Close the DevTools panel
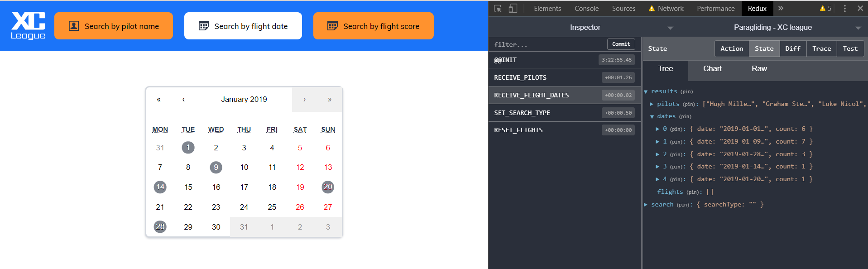The height and width of the screenshot is (269, 868). pyautogui.click(x=860, y=8)
